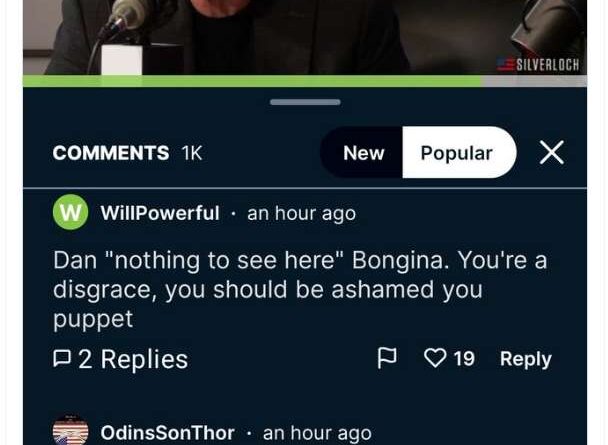608x445 pixels.
Task: Click the 19 likes count
Action: pyautogui.click(x=464, y=359)
